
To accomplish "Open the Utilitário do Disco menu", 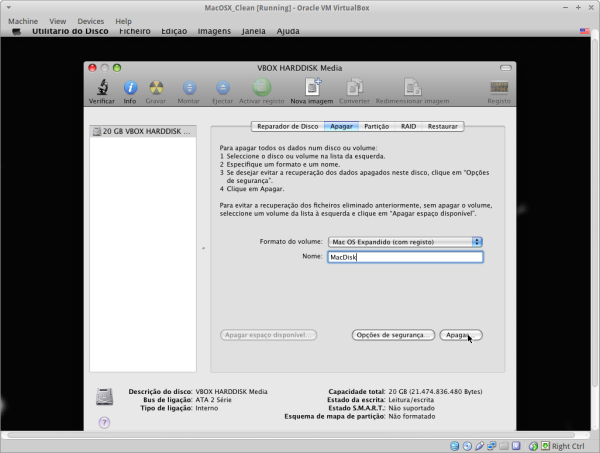I will [x=70, y=31].
